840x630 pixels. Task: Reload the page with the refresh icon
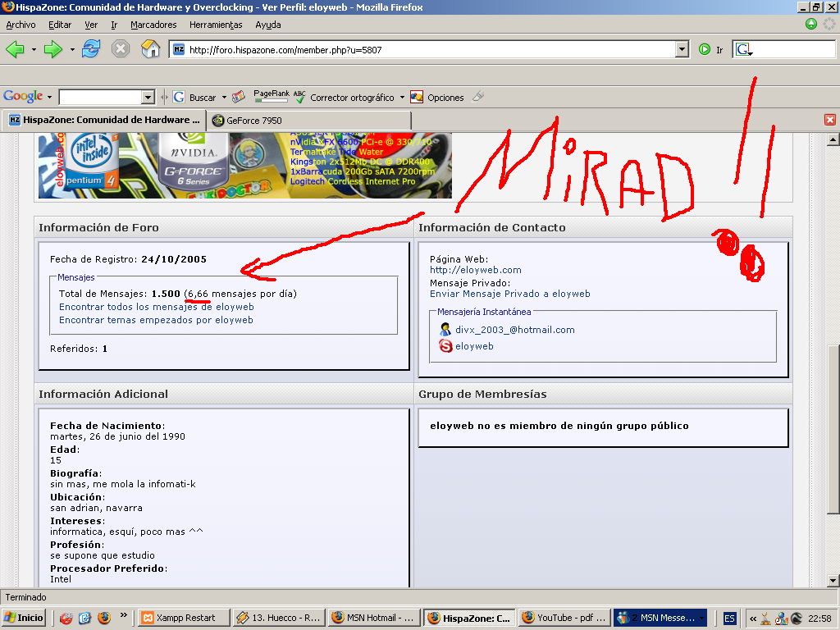coord(91,49)
